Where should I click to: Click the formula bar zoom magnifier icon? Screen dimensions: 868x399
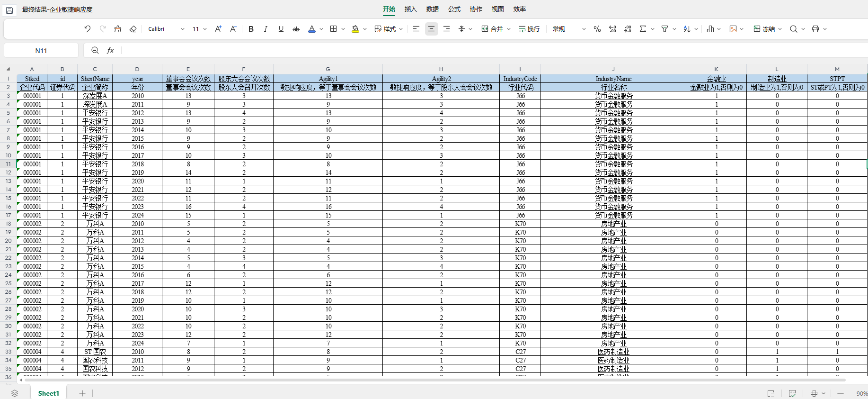[95, 50]
